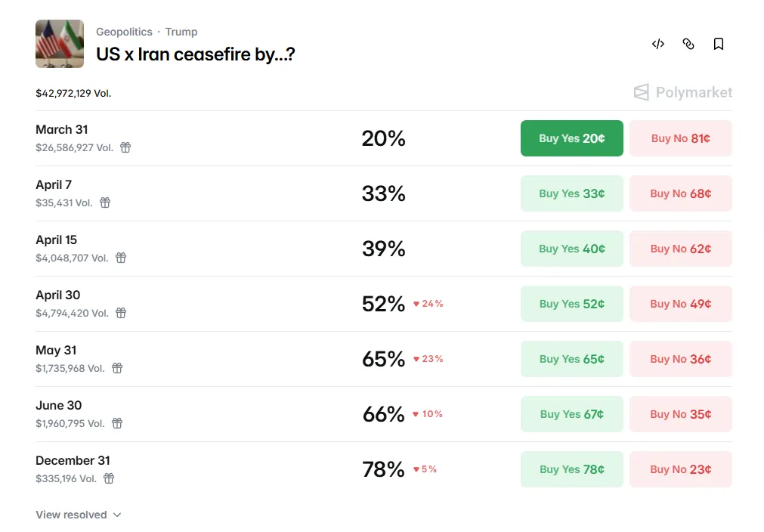Buy No at 36¢ for May 31
Image resolution: width=764 pixels, height=532 pixels.
[x=680, y=359]
